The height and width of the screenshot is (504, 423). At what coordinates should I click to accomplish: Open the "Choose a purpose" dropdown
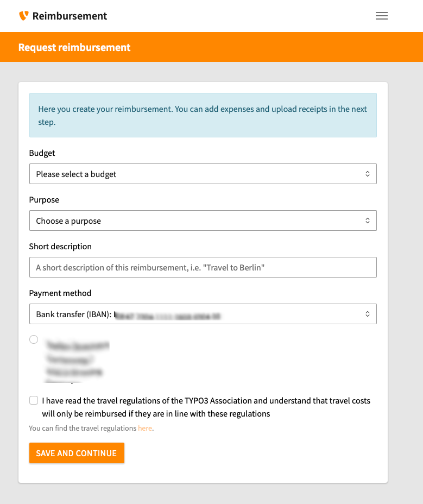click(x=203, y=220)
